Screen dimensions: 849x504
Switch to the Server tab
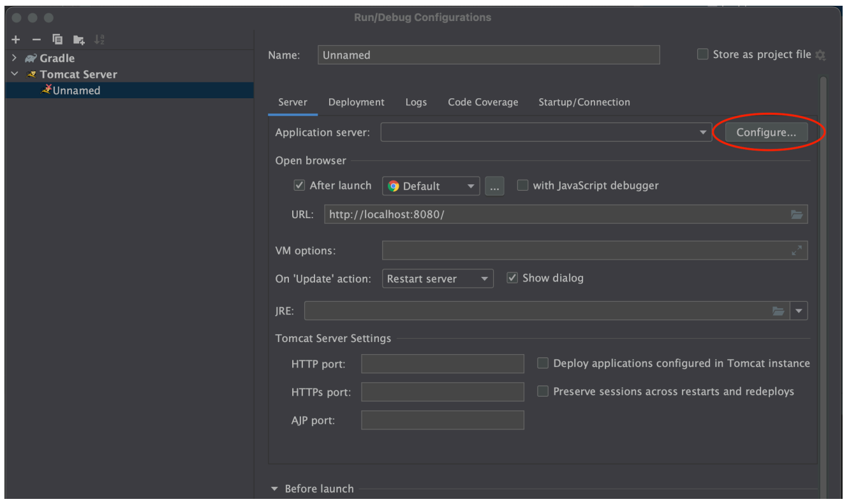tap(293, 102)
